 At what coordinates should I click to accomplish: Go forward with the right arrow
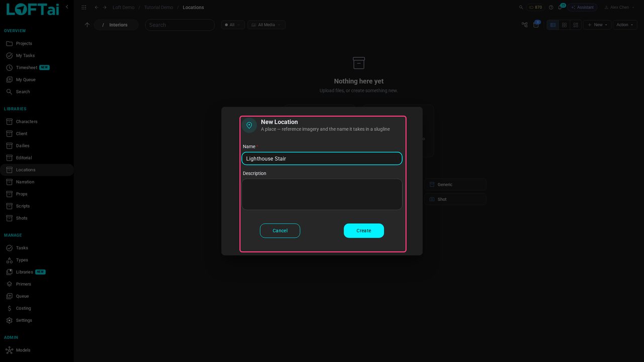click(x=105, y=8)
